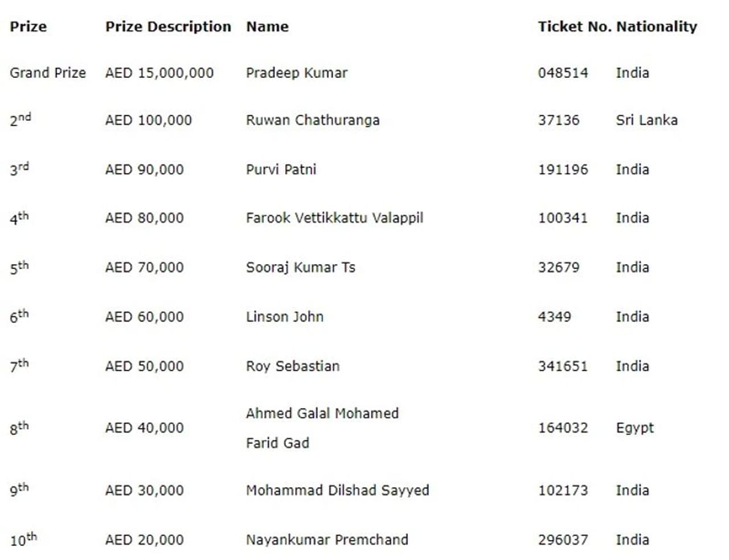Click the Prize column header
The width and height of the screenshot is (729, 560).
point(28,27)
